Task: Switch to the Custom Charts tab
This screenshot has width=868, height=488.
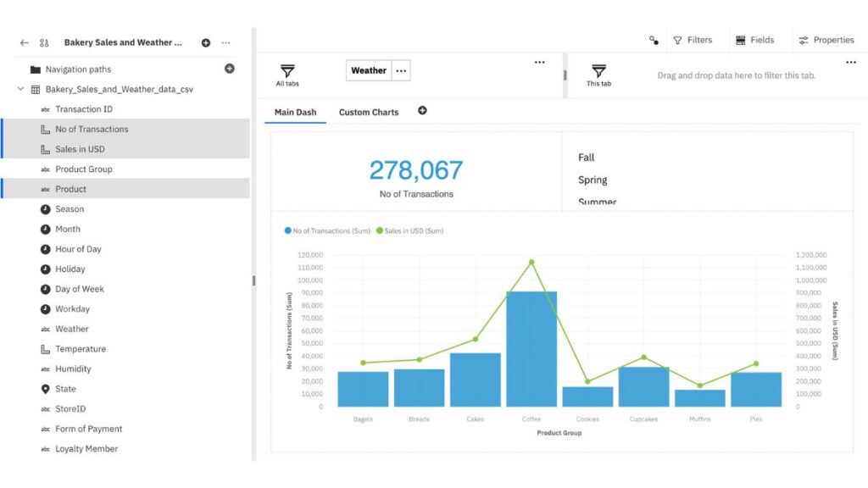Action: pos(369,112)
